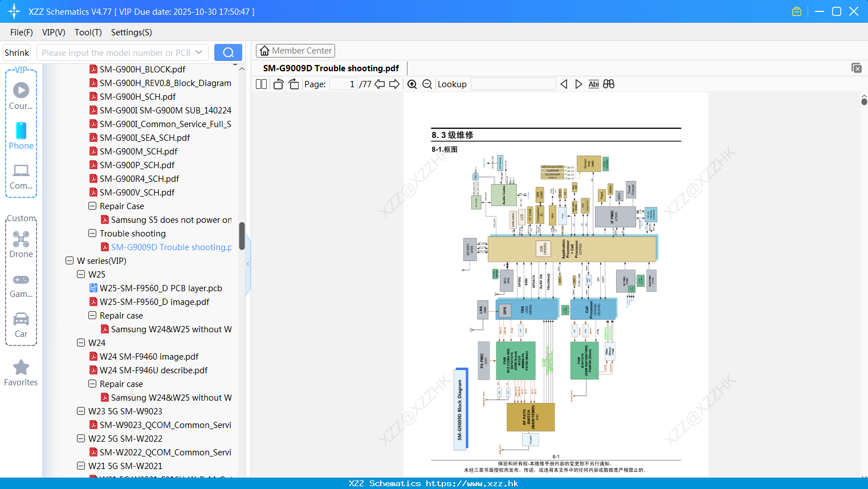The image size is (868, 489).
Task: Open SM-G900P_SCH.pdf
Action: pyautogui.click(x=137, y=165)
